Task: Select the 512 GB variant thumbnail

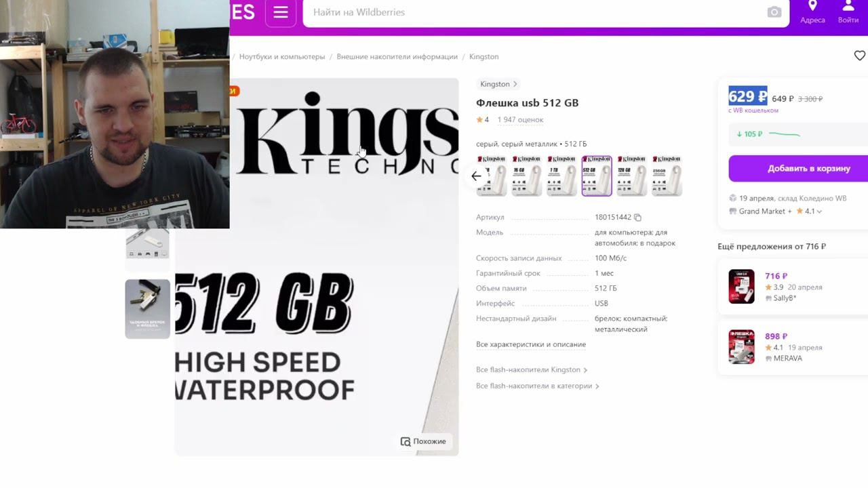Action: (597, 176)
